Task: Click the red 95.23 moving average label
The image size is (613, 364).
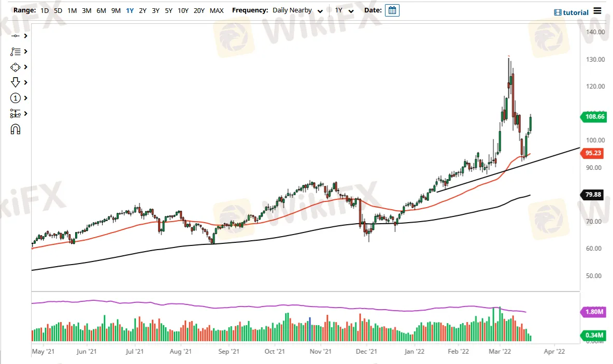Action: (593, 153)
